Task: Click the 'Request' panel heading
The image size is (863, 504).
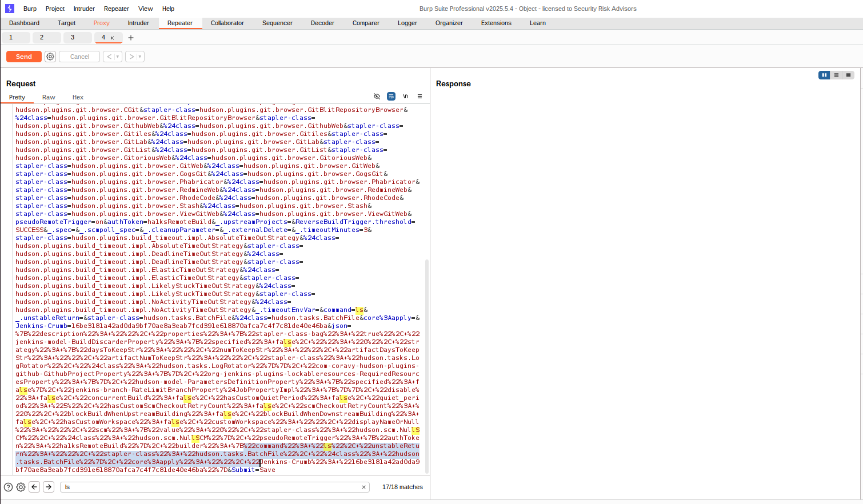Action: coord(21,83)
